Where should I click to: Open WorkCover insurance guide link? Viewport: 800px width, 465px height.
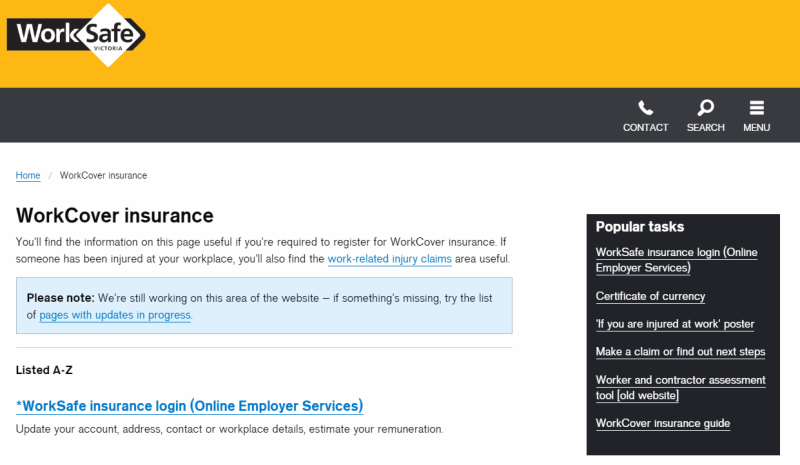click(663, 423)
